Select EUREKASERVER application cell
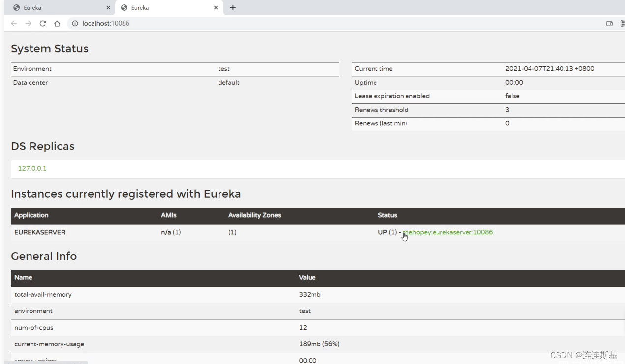Viewport: 625px width, 364px height. click(40, 232)
